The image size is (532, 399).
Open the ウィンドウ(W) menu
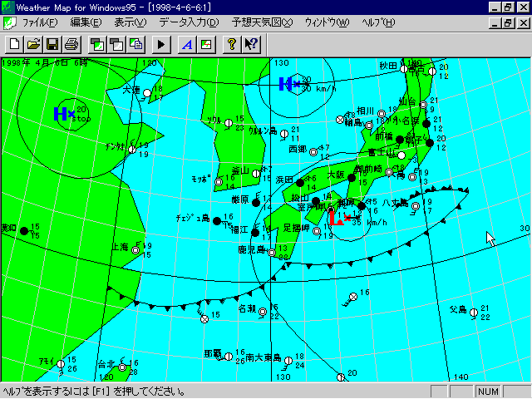(327, 22)
